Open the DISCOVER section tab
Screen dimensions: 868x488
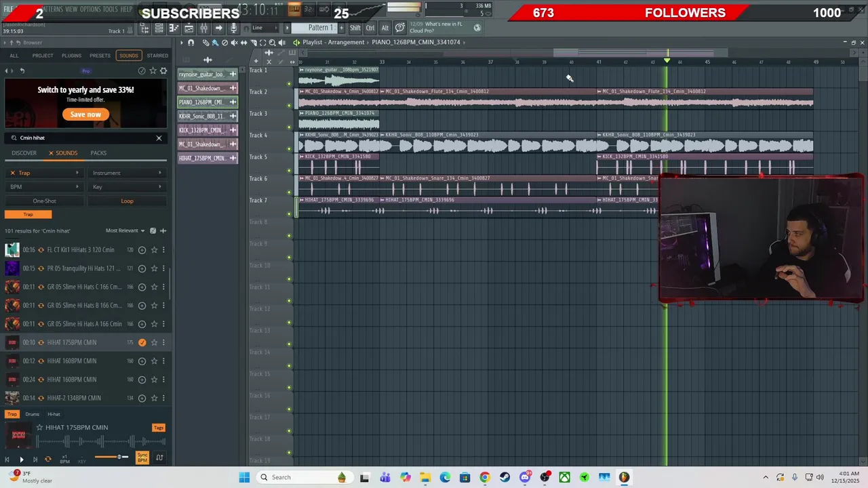click(x=24, y=153)
